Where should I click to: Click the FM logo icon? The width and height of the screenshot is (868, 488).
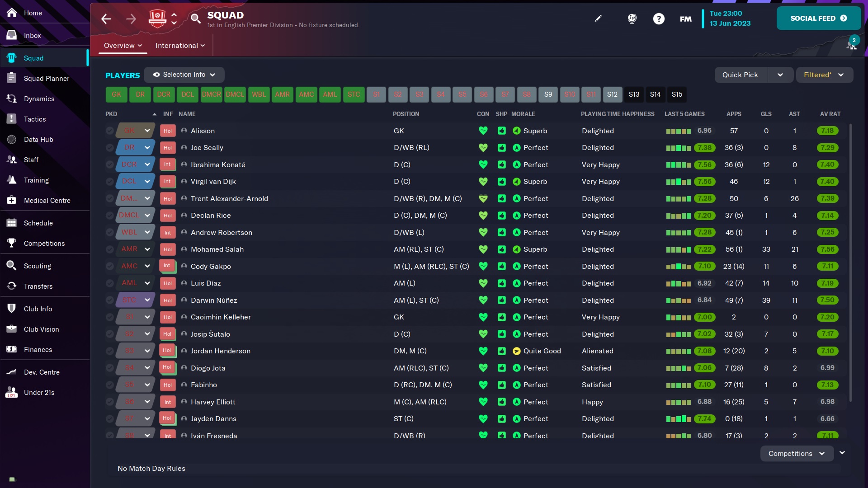[x=685, y=19]
